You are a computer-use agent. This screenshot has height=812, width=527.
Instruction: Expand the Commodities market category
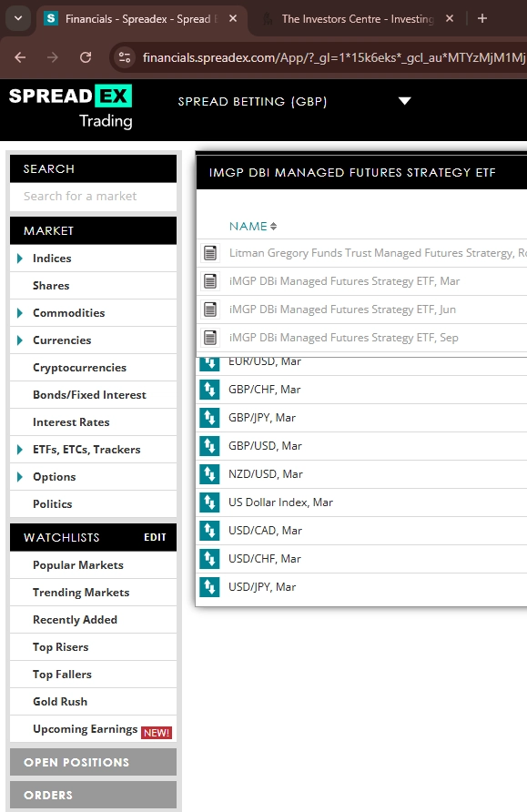click(x=20, y=313)
